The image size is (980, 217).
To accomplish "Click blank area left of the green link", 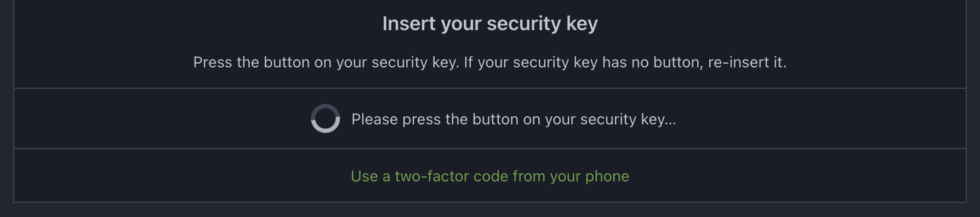I will (x=181, y=176).
